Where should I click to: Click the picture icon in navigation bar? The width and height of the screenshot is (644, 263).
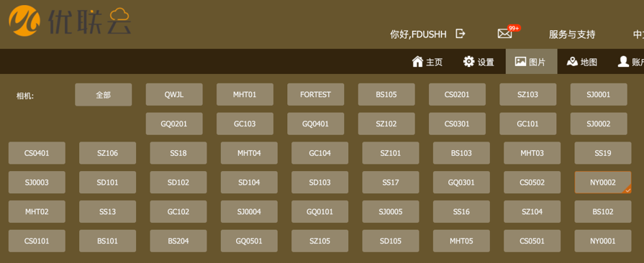tap(520, 62)
